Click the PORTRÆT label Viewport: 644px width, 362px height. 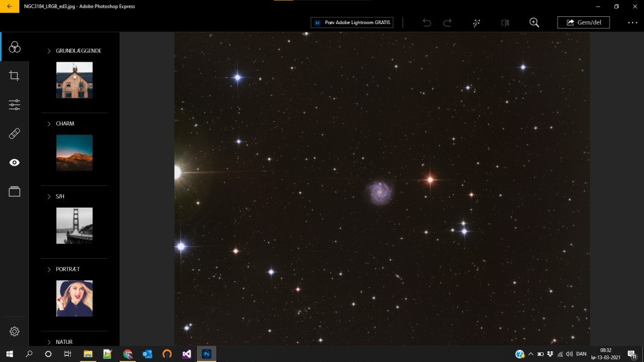point(68,269)
